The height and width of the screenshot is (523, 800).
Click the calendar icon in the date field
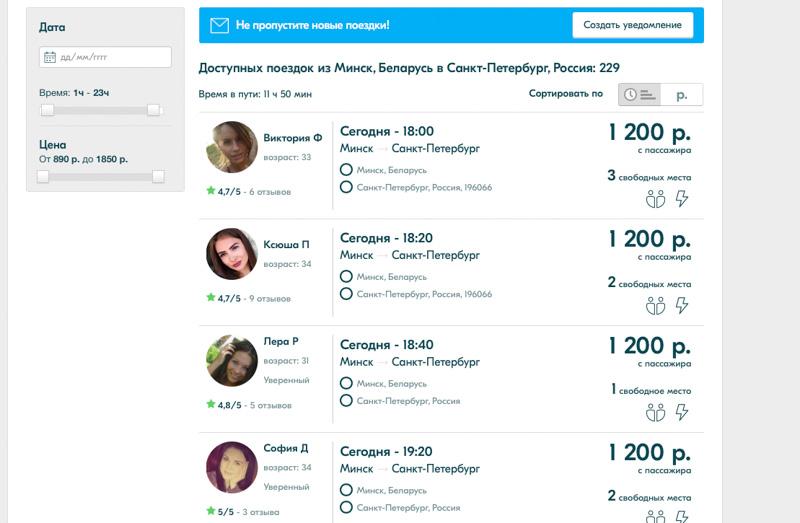[49, 57]
